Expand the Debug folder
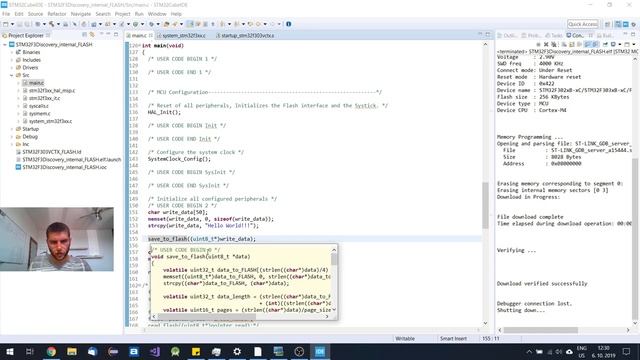 pos(12,137)
